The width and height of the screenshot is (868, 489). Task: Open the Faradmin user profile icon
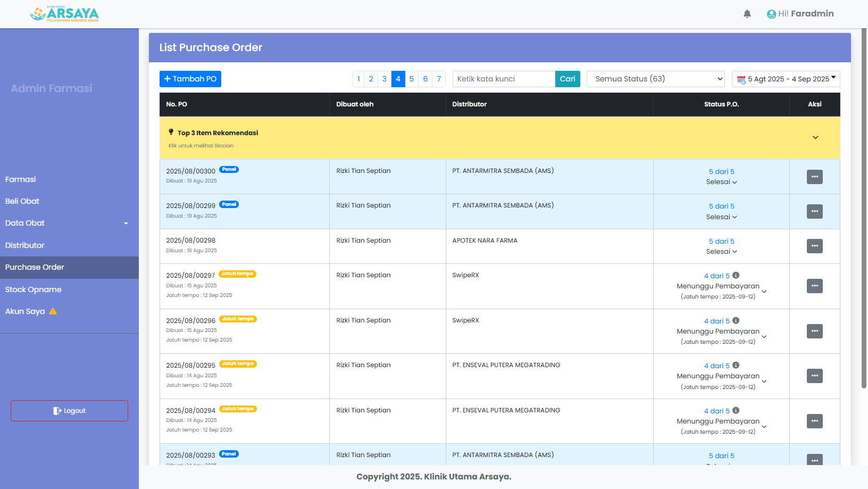point(771,14)
